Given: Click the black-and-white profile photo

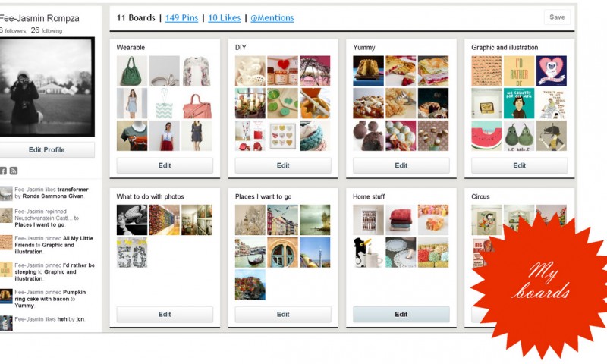Looking at the screenshot, I should pos(47,86).
